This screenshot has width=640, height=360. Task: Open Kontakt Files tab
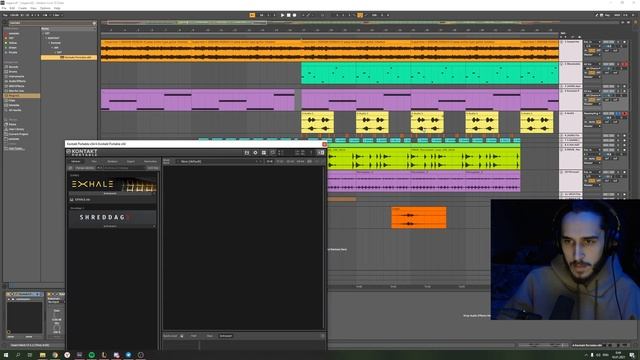[94, 162]
